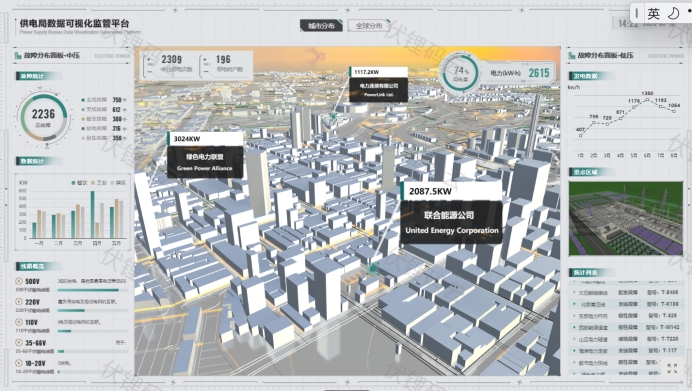
Task: Click the round icon beside 35-66V
Action: click(x=19, y=343)
